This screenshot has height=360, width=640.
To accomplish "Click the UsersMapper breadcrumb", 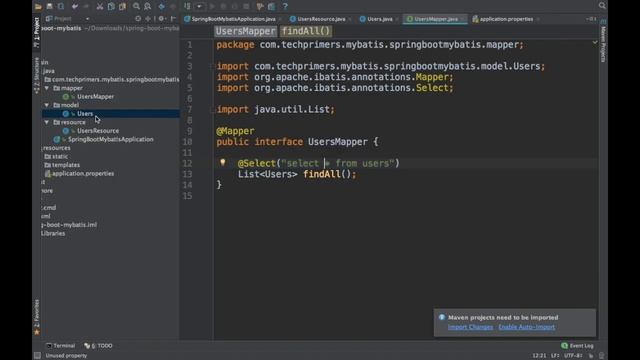I will click(245, 31).
